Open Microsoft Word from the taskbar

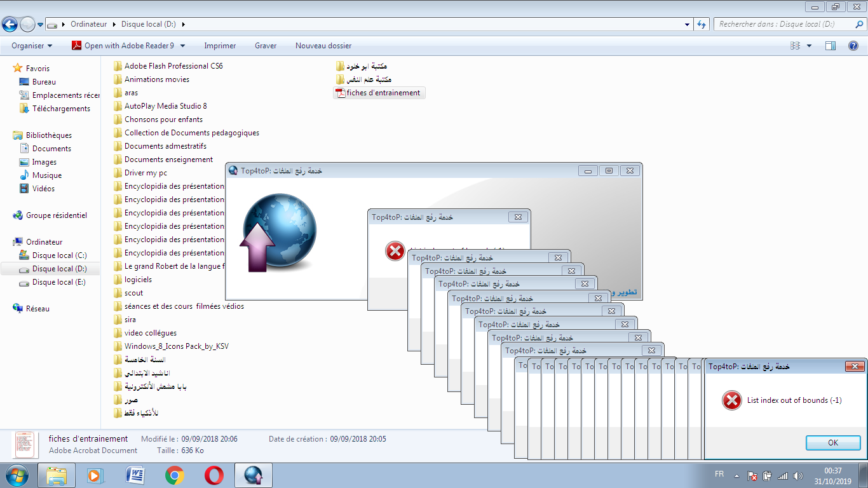coord(135,475)
